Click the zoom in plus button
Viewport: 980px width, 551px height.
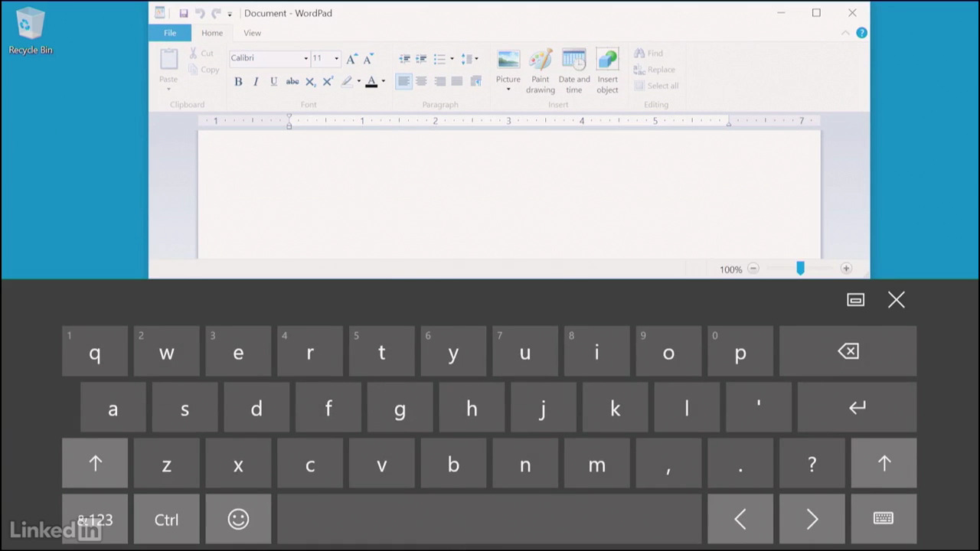[x=846, y=269]
